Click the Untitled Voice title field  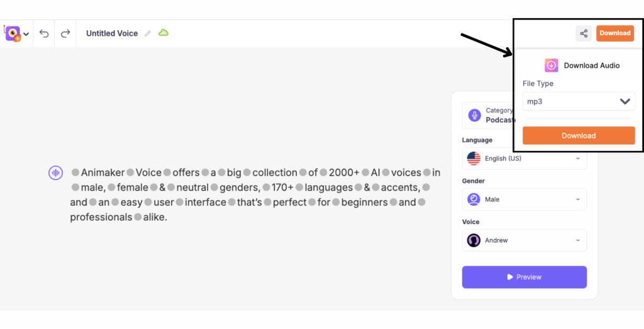112,34
